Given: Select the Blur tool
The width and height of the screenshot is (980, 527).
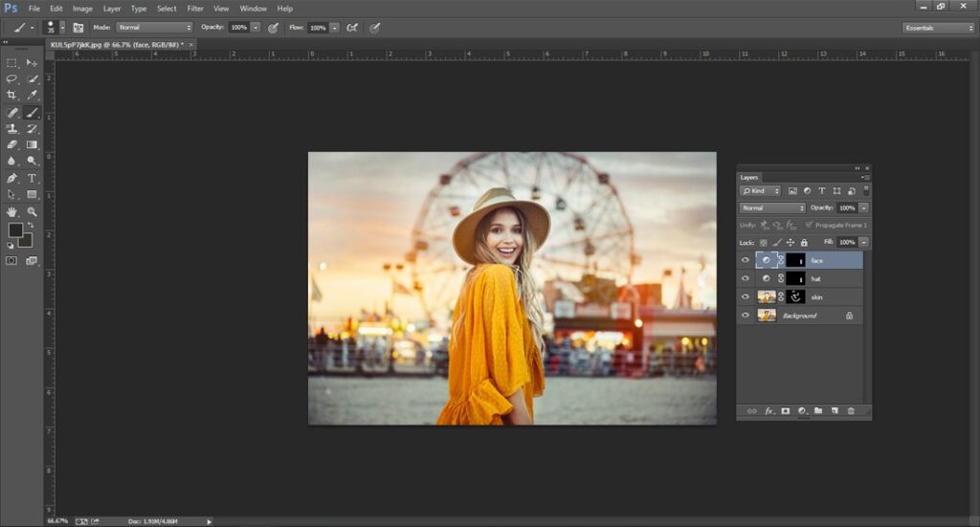Looking at the screenshot, I should 11,161.
